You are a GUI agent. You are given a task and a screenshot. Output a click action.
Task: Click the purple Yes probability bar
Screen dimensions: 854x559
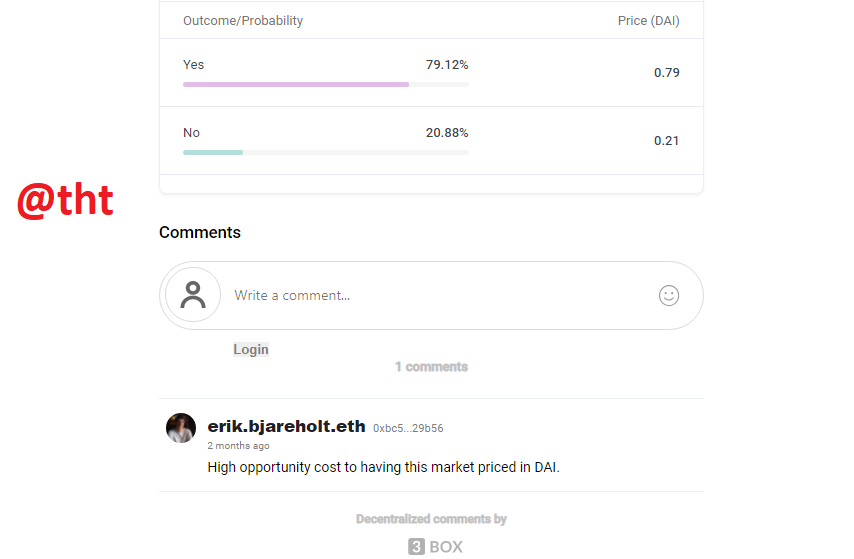pyautogui.click(x=296, y=84)
